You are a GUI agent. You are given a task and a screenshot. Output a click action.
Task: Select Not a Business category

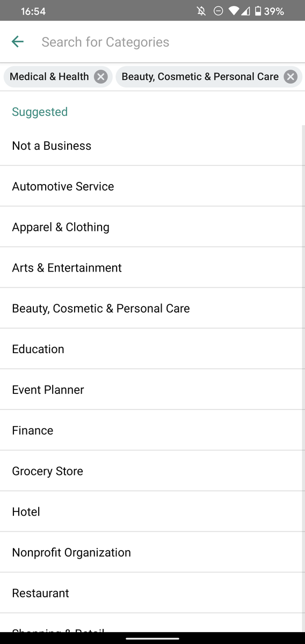point(152,145)
